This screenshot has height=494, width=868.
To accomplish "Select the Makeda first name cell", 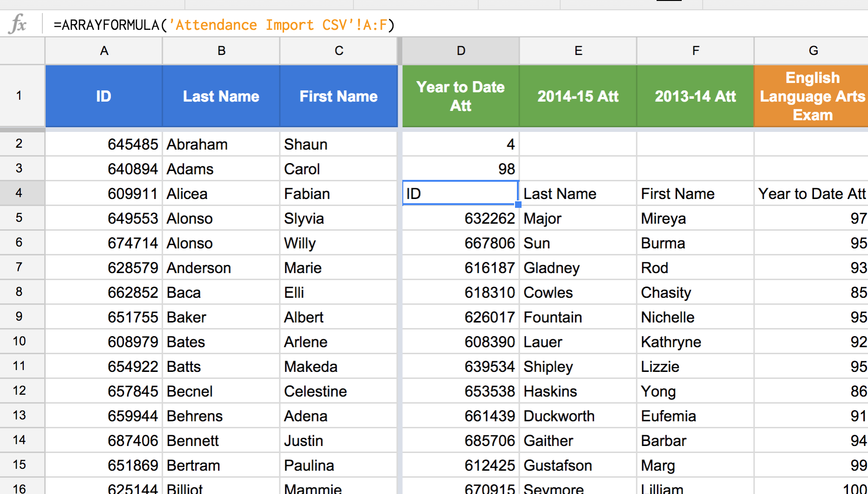I will 339,366.
